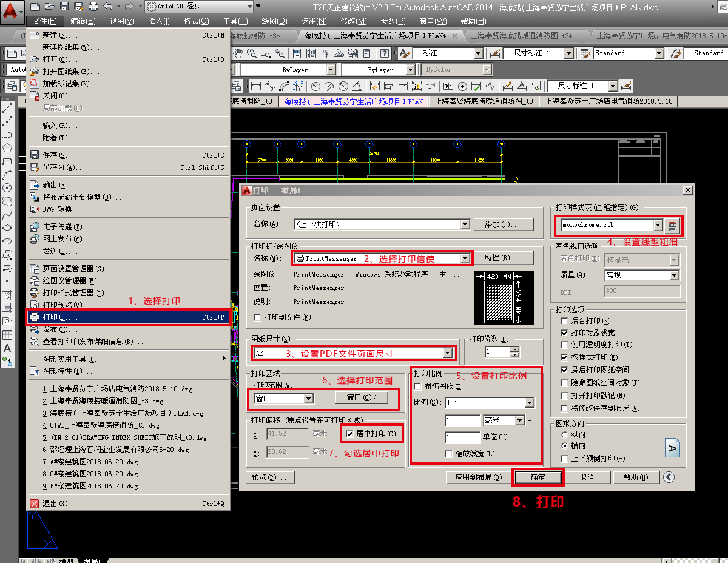The width and height of the screenshot is (728, 563).
Task: Click the Save icon in quick access toolbar
Action: (x=64, y=7)
